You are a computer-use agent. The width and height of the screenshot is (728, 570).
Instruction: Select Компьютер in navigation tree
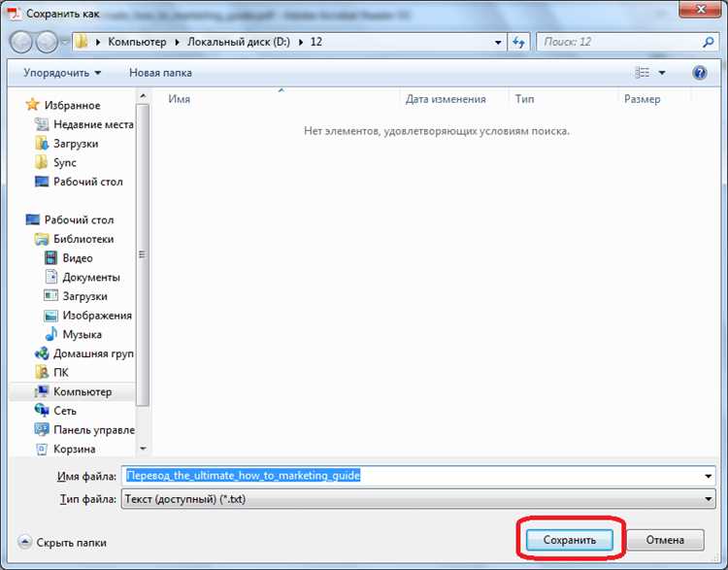83,391
